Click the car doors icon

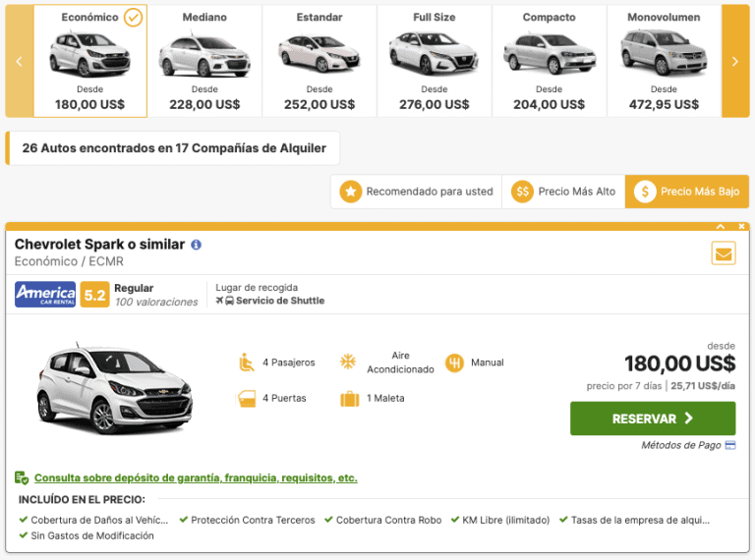pos(247,399)
